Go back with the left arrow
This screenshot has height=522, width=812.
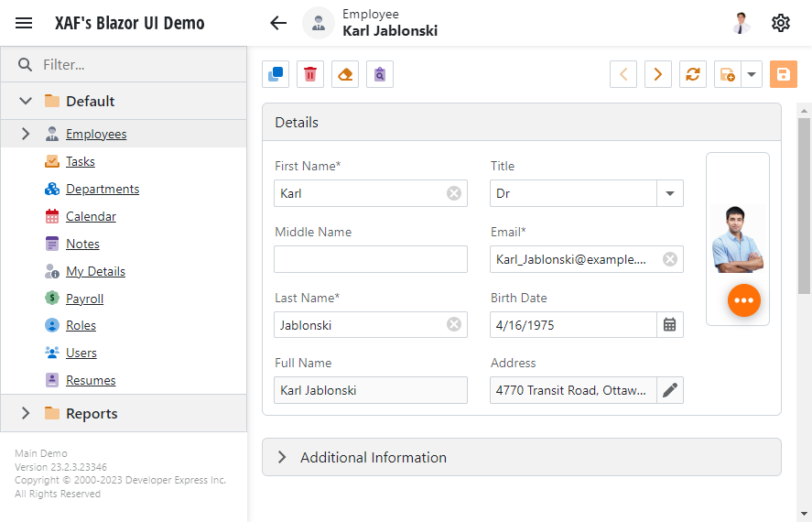click(278, 23)
